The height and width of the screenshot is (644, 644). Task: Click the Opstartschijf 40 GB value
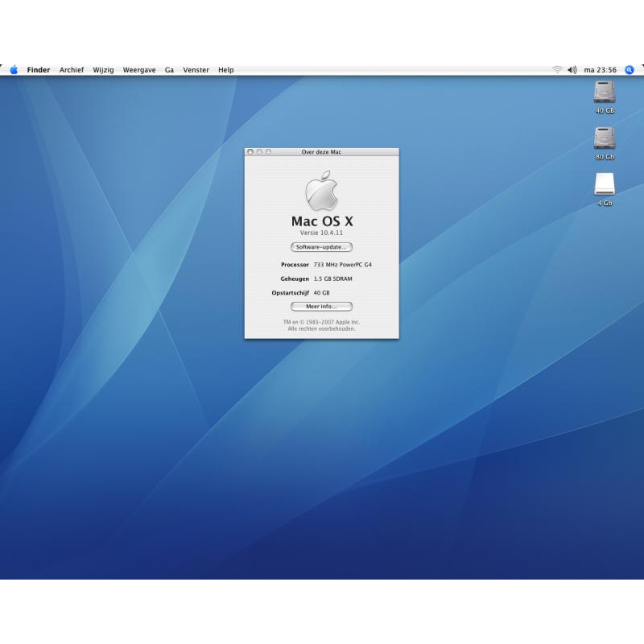pyautogui.click(x=321, y=293)
